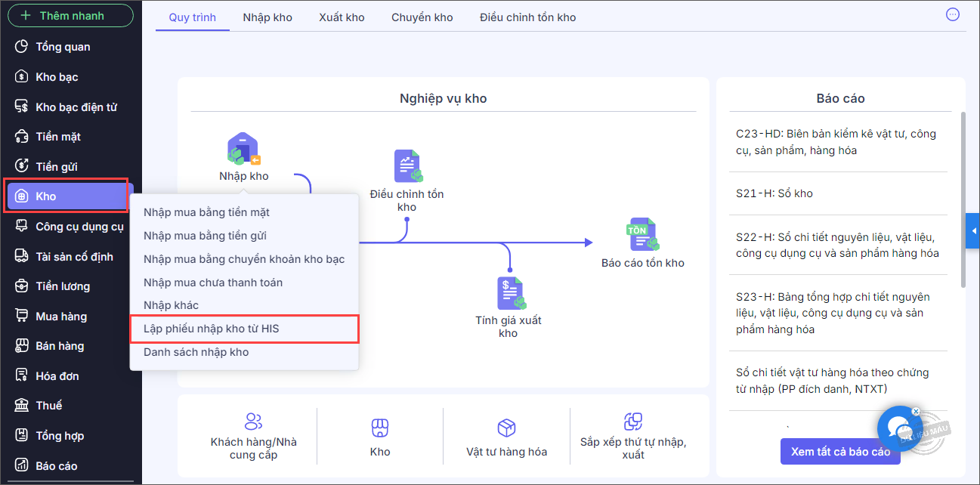Click the Sắp xếp thứ tự nhập, xuất icon

click(x=633, y=422)
